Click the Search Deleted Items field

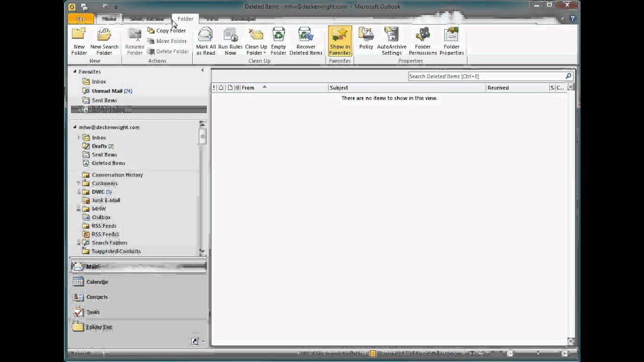(486, 76)
